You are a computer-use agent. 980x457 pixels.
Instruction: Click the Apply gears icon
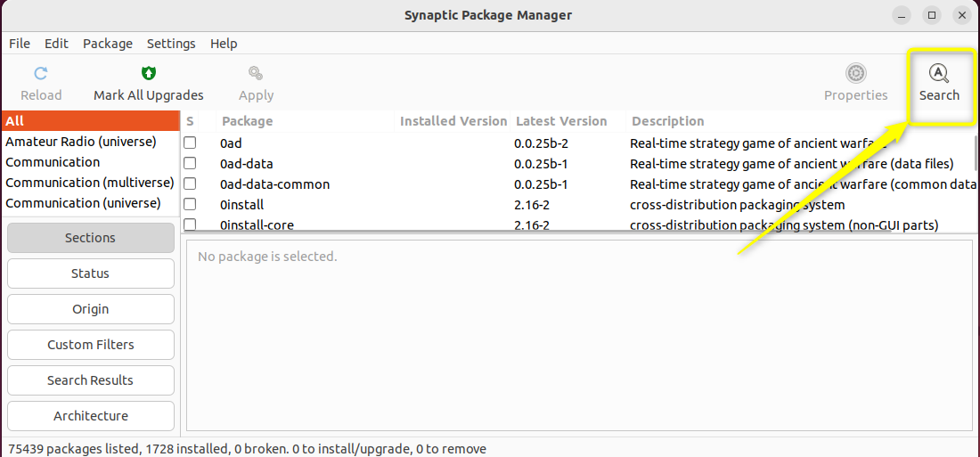(256, 74)
